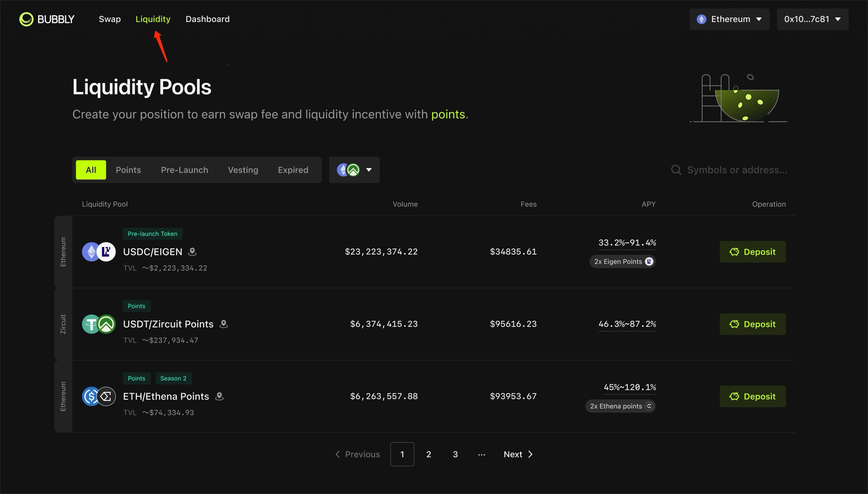Click the USDC/EIGEN token pair icon
868x494 pixels.
99,252
